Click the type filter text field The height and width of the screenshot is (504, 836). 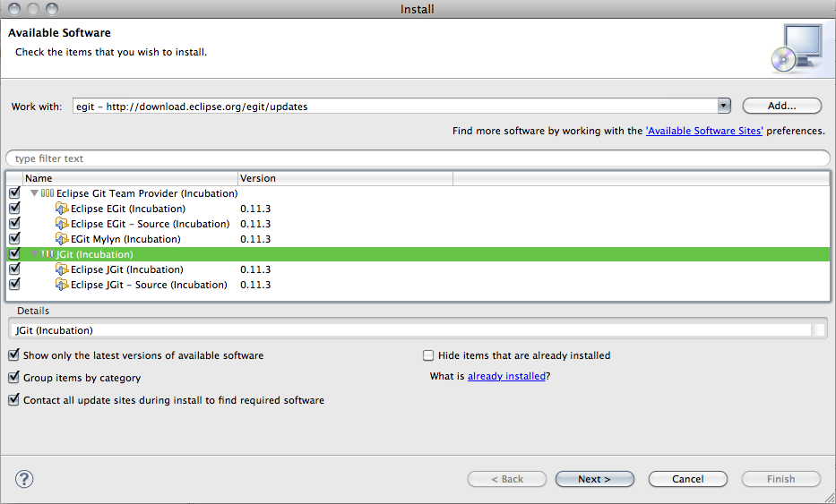[x=418, y=158]
